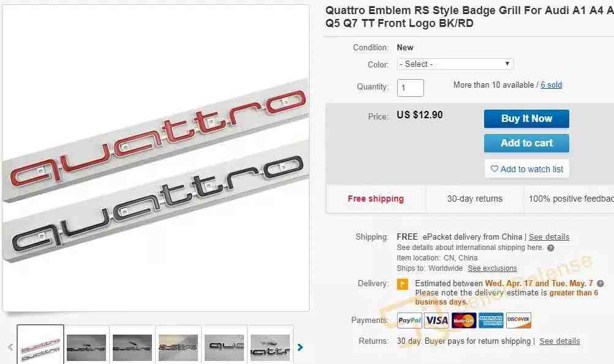Click the PayPal payment icon
614x364 pixels.
[409, 320]
